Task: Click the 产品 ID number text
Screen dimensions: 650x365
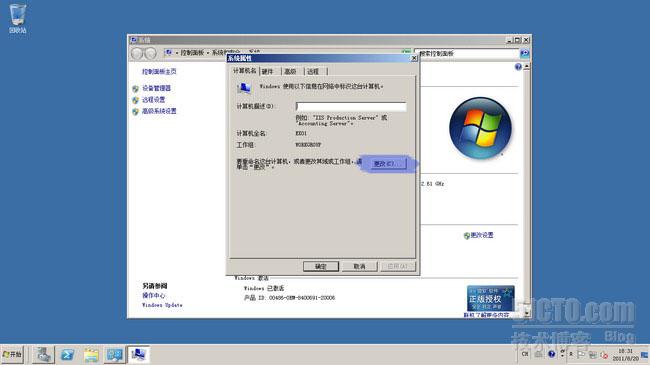Action: pyautogui.click(x=289, y=297)
